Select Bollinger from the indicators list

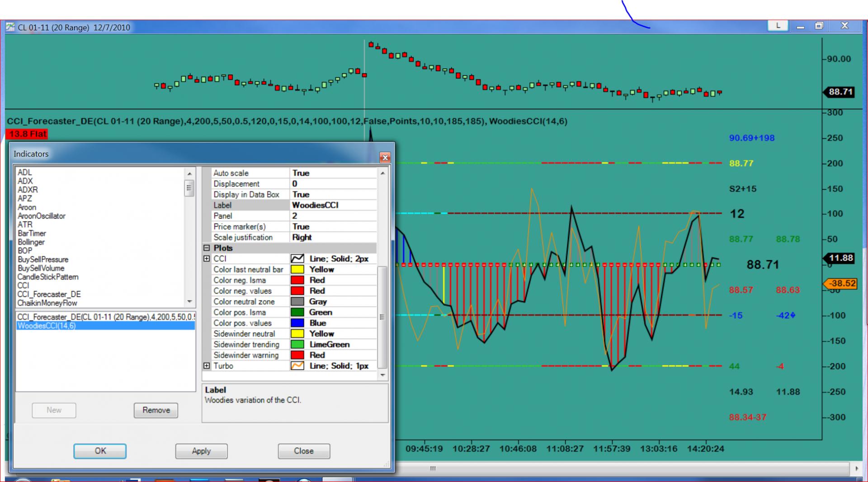tap(31, 242)
